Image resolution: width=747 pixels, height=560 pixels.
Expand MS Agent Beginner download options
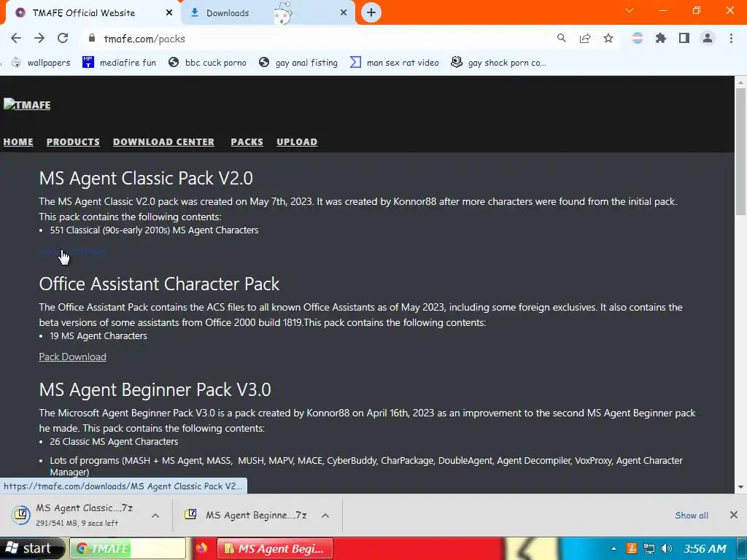[325, 516]
